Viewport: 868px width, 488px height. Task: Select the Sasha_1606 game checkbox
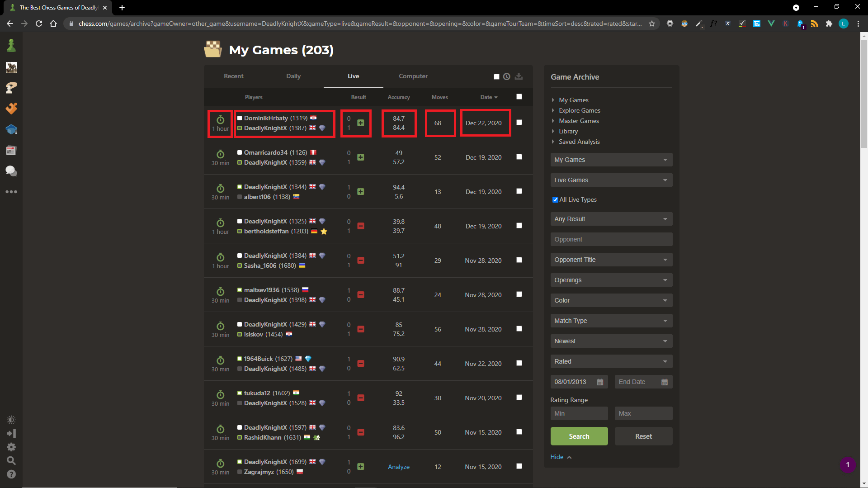(519, 260)
